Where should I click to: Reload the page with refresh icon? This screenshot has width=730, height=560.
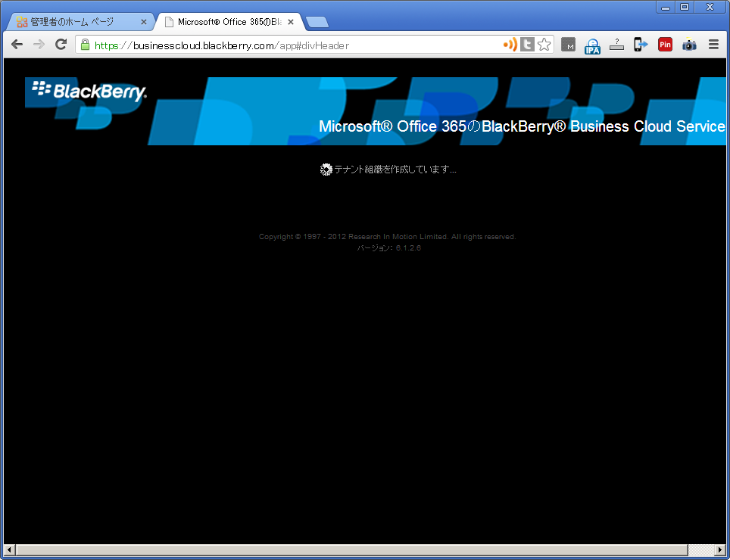[61, 45]
